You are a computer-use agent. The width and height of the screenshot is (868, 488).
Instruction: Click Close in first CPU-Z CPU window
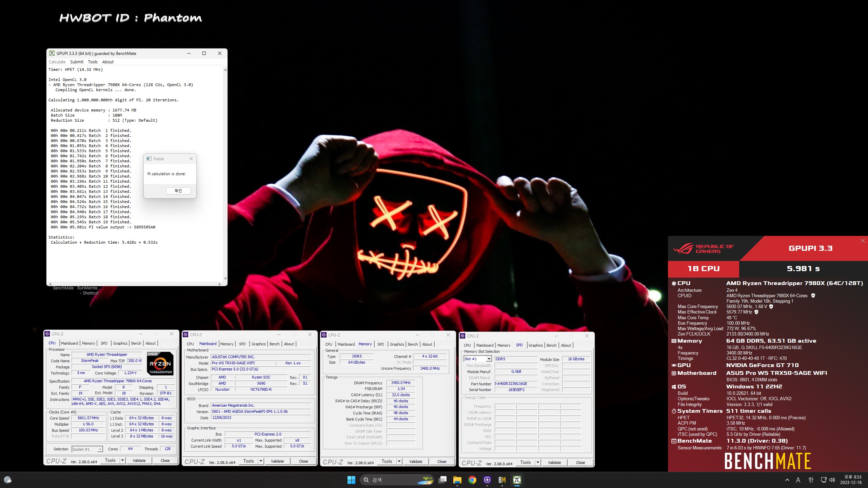(165, 461)
